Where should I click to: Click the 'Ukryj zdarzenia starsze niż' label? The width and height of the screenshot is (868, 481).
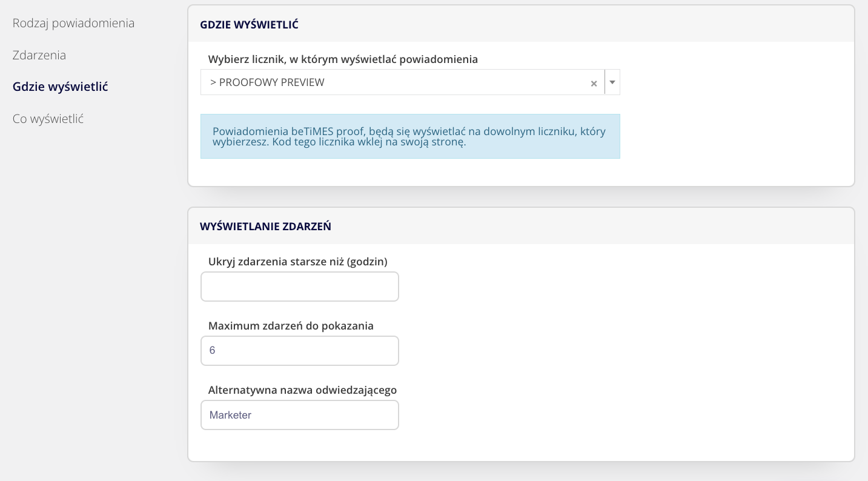point(297,261)
